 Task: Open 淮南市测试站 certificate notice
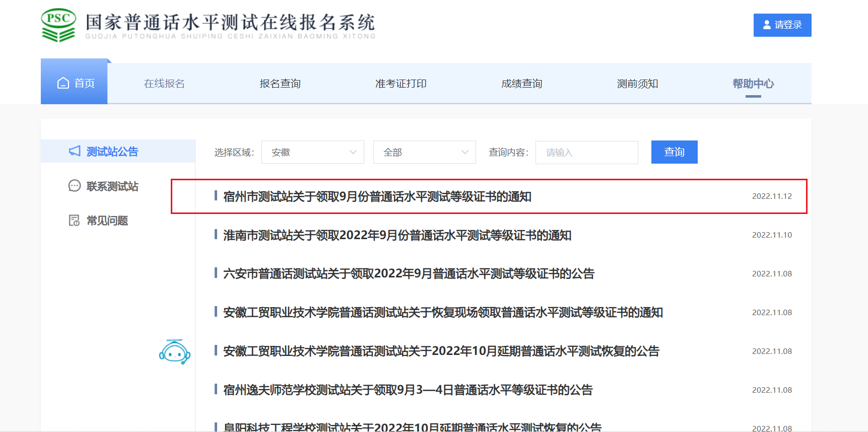click(x=397, y=235)
